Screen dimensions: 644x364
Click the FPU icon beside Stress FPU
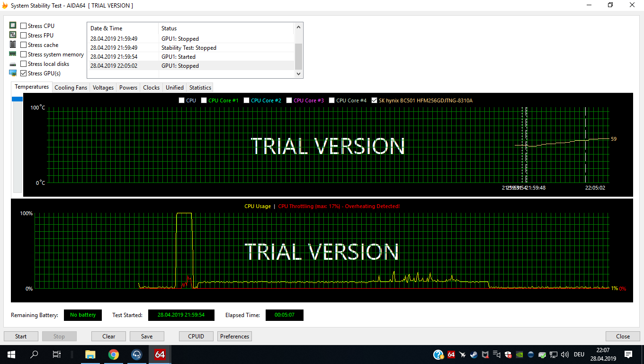click(13, 35)
